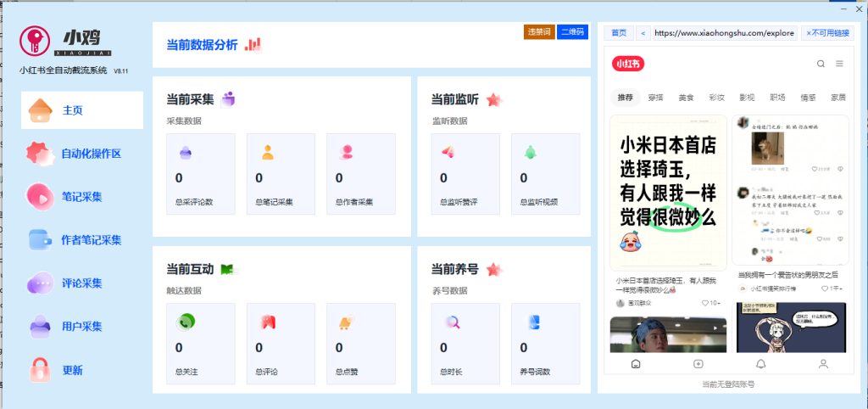868x409 pixels.
Task: Switch to the 情感 tab
Action: point(808,98)
